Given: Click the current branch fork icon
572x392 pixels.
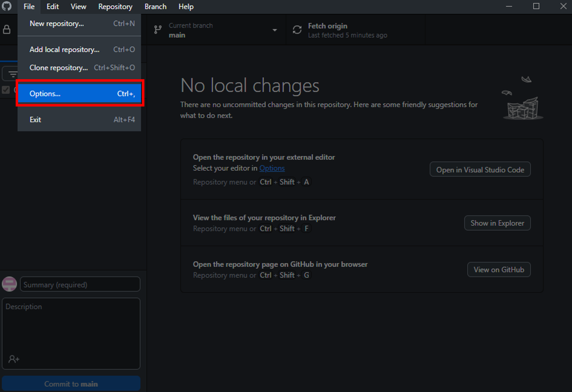Looking at the screenshot, I should pos(158,30).
